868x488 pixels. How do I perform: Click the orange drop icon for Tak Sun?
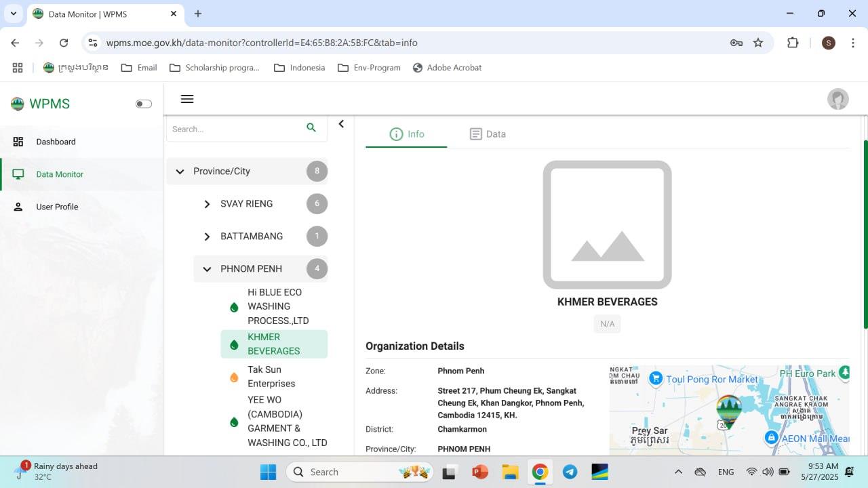coord(234,378)
